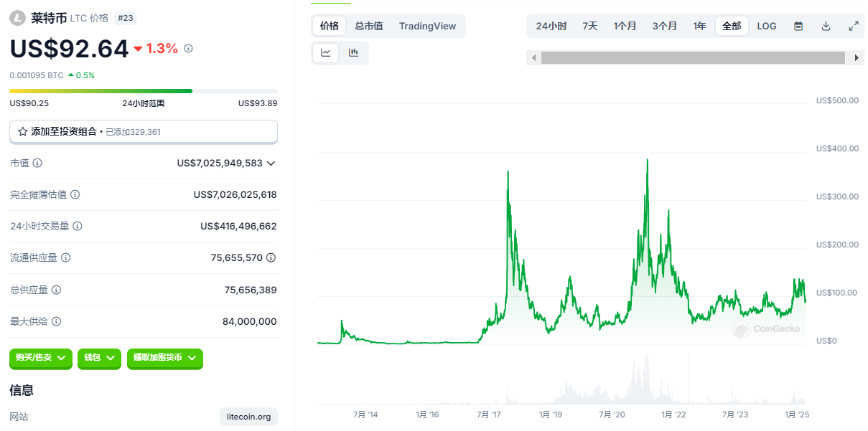Click the star icon to add to portfolio
868x431 pixels.
pyautogui.click(x=22, y=132)
